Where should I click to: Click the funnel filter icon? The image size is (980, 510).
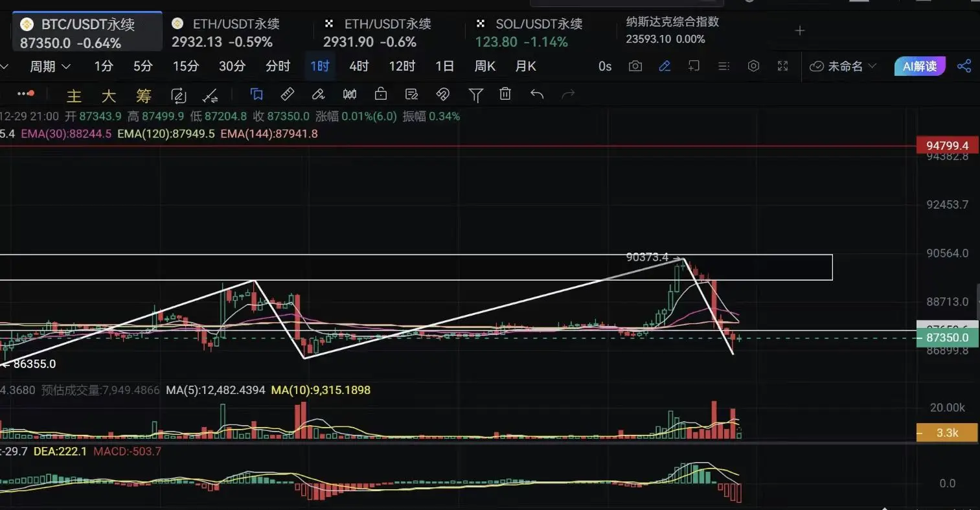pyautogui.click(x=475, y=95)
